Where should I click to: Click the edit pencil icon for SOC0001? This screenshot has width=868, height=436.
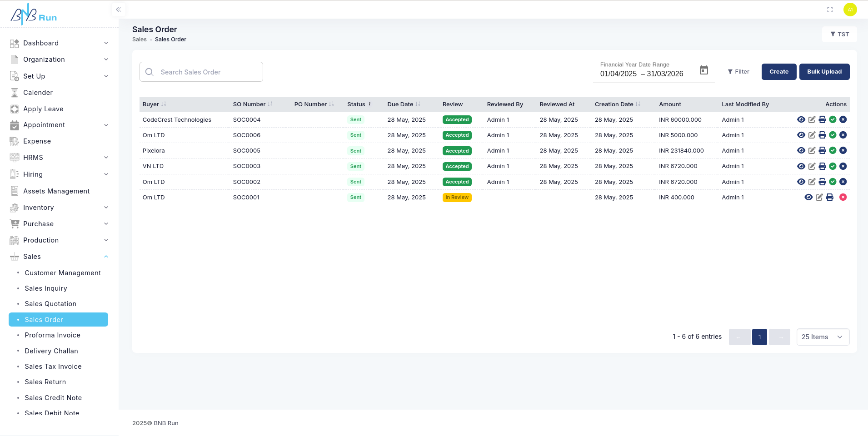tap(819, 197)
